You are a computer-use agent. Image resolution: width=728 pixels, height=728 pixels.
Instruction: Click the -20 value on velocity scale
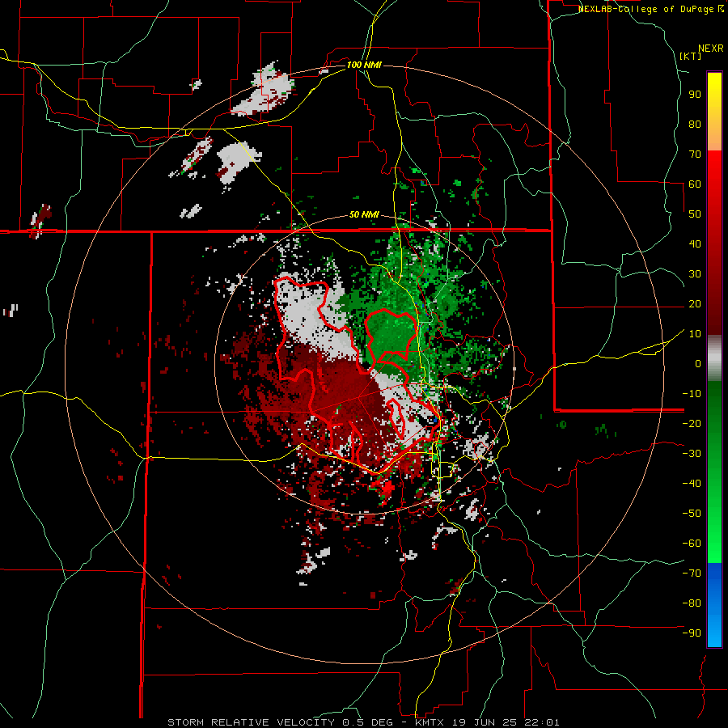[x=692, y=424]
